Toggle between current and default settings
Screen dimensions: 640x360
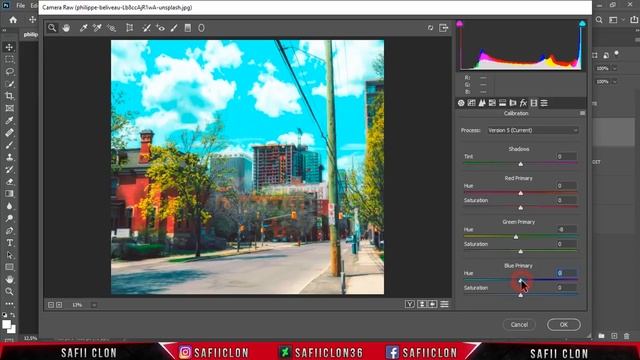[444, 304]
